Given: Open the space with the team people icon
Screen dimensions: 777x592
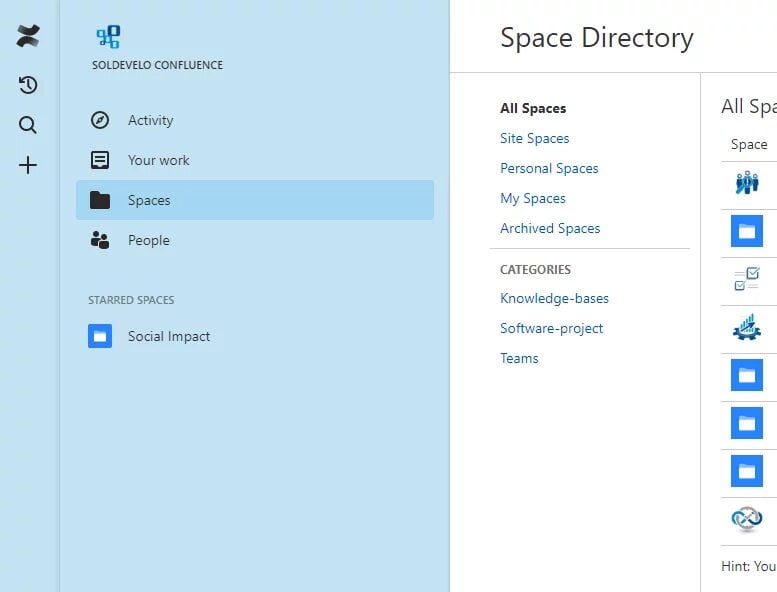Looking at the screenshot, I should (x=747, y=183).
